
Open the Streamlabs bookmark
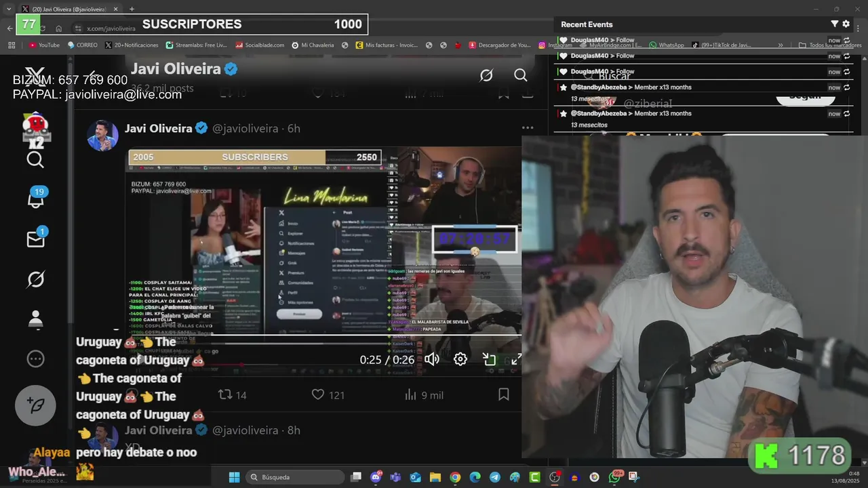[x=196, y=45]
